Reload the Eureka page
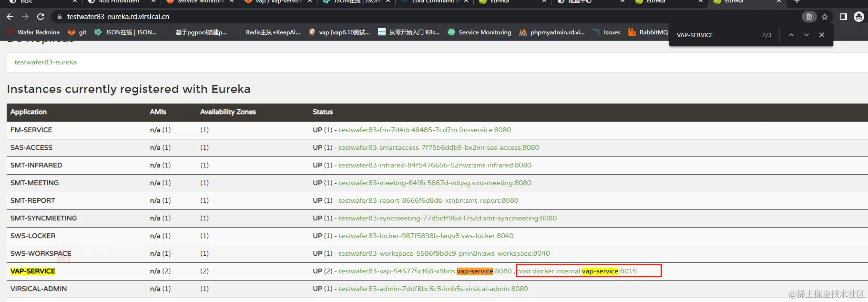This screenshot has width=868, height=302. coord(41,17)
